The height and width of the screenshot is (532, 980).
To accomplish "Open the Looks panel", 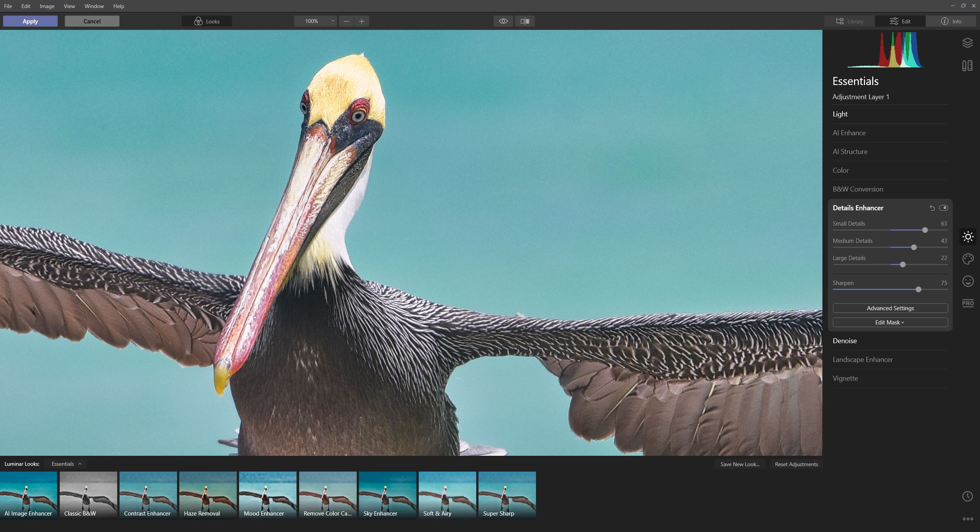I will pos(206,21).
